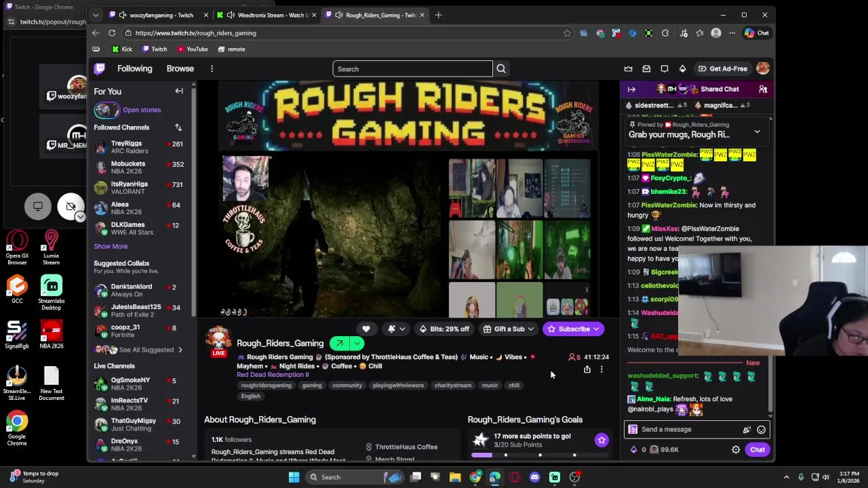Click in the Twitch search field
The image size is (868, 488).
tap(412, 68)
